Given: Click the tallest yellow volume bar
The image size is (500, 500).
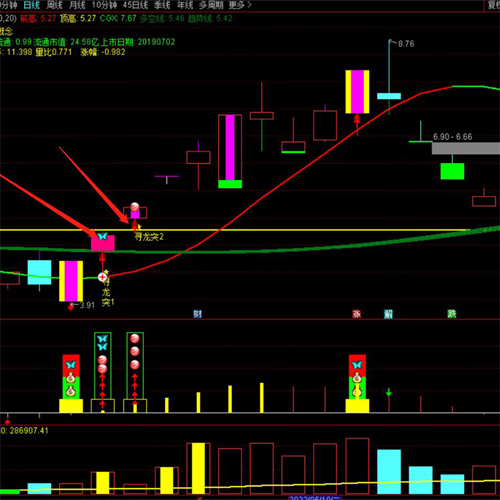Looking at the screenshot, I should (x=198, y=468).
